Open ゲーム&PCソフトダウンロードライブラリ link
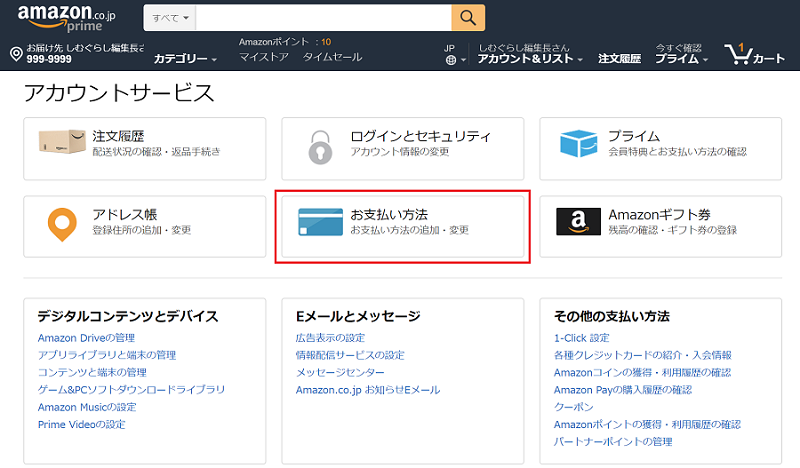800x468 pixels. coord(131,389)
